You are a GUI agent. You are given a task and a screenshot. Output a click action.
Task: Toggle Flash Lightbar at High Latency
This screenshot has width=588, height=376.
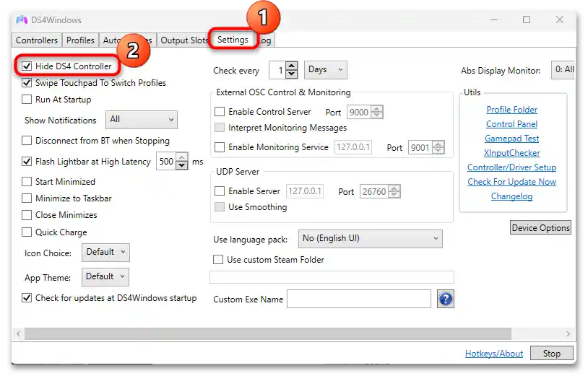point(27,162)
